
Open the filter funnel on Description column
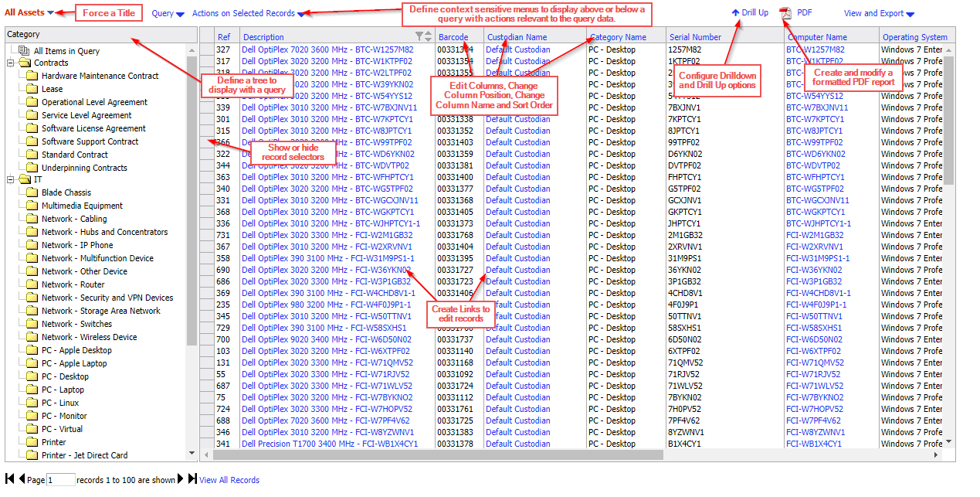click(x=419, y=36)
